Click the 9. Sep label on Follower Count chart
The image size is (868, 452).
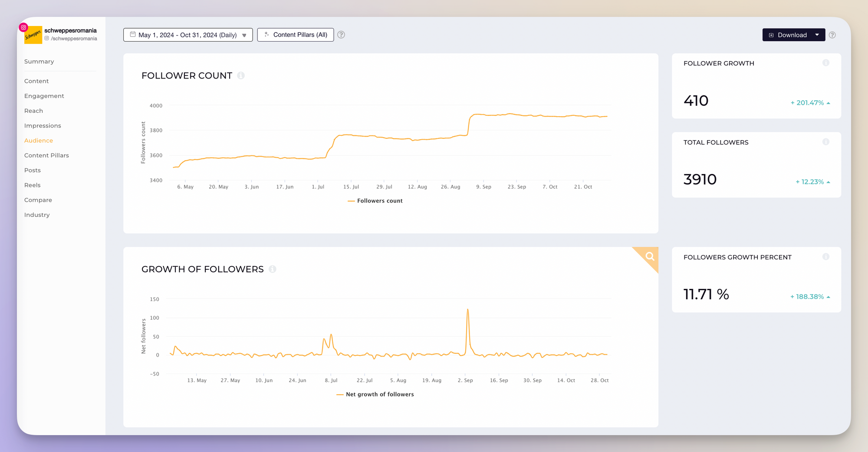point(483,187)
